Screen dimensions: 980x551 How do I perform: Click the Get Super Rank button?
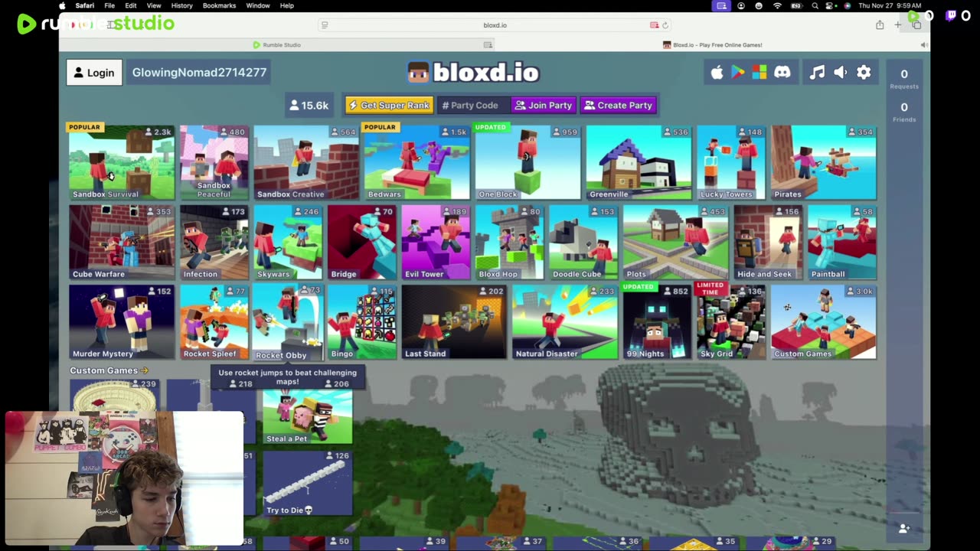pyautogui.click(x=389, y=106)
